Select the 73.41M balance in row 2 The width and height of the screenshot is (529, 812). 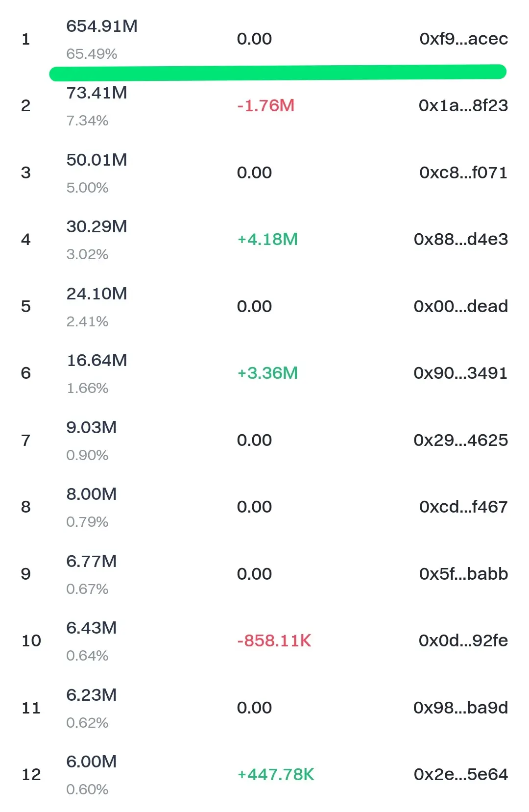(97, 93)
